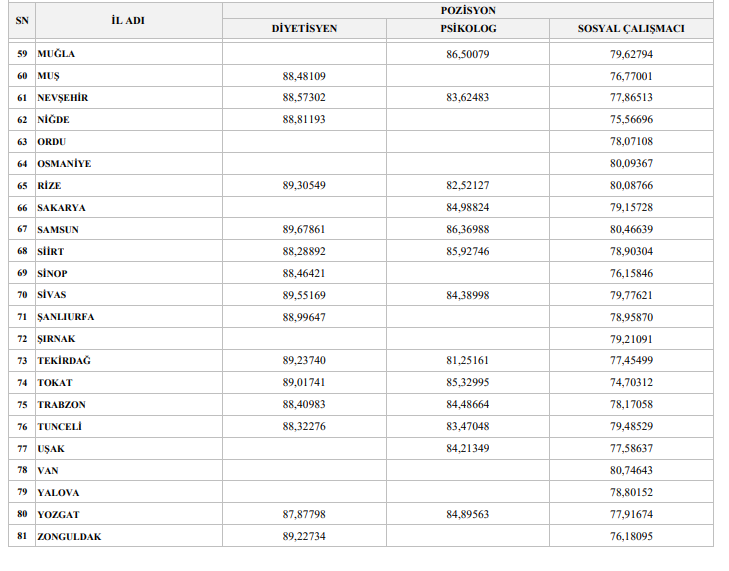Click the ZONGULDAK row name
This screenshot has height=571, width=729.
tap(69, 537)
